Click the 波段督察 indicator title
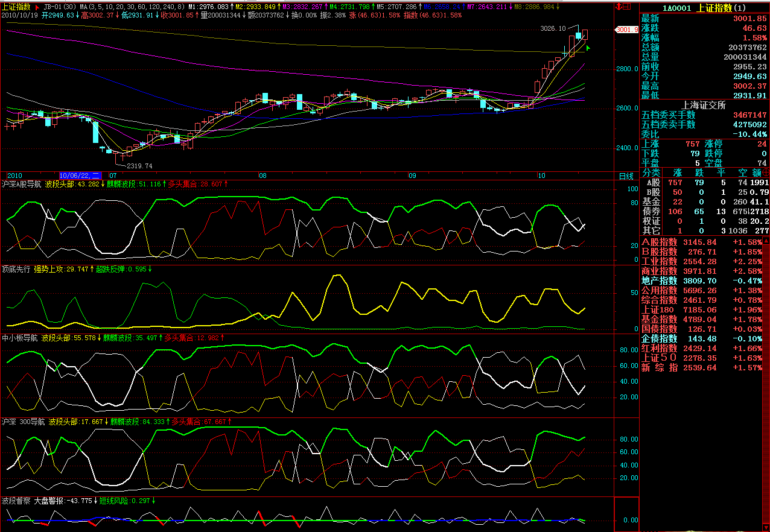 point(16,501)
